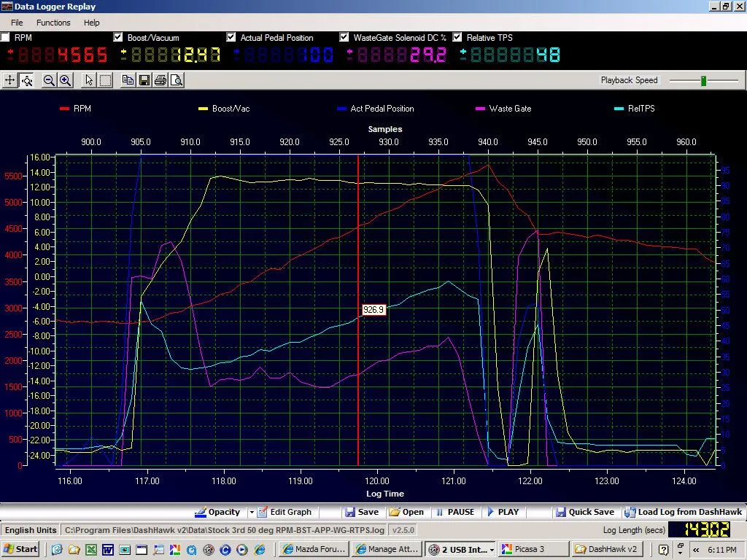Uncheck the Boost/Vacuum checkbox

(118, 37)
